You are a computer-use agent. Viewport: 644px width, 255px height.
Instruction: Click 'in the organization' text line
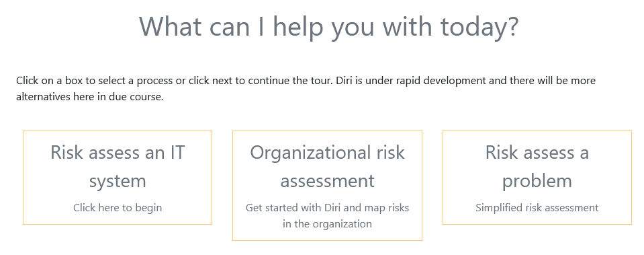[327, 224]
